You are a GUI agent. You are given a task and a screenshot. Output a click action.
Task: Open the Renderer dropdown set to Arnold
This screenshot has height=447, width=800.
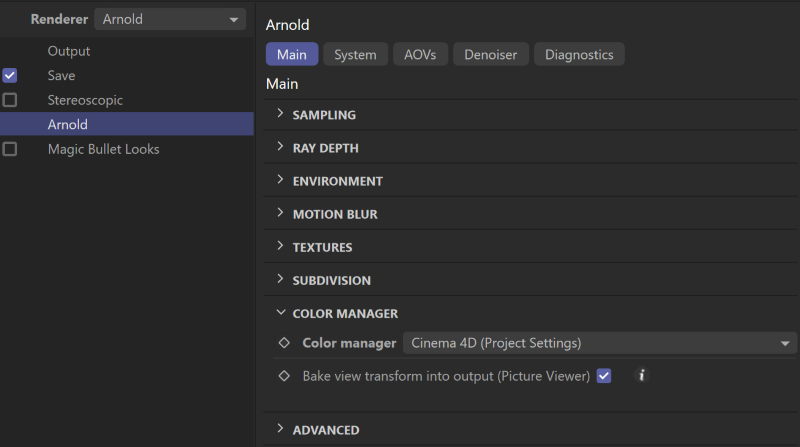[x=170, y=19]
